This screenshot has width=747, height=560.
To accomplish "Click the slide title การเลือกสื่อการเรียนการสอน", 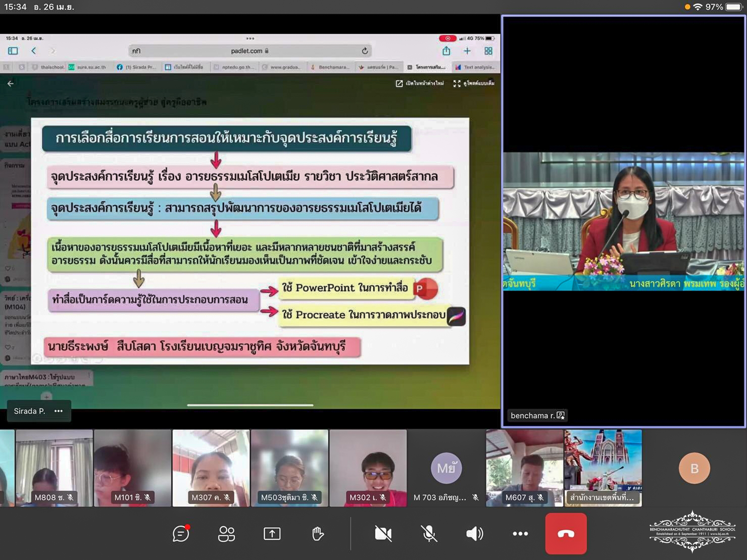I will pos(226,138).
